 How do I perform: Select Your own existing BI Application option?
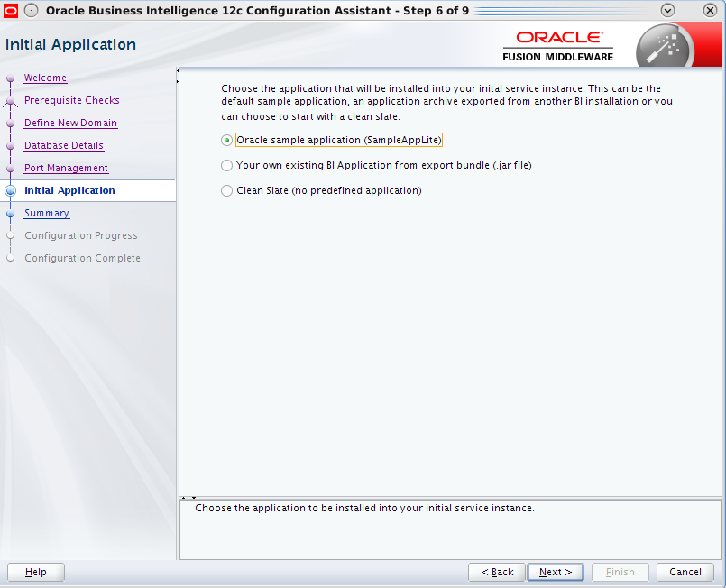(226, 165)
